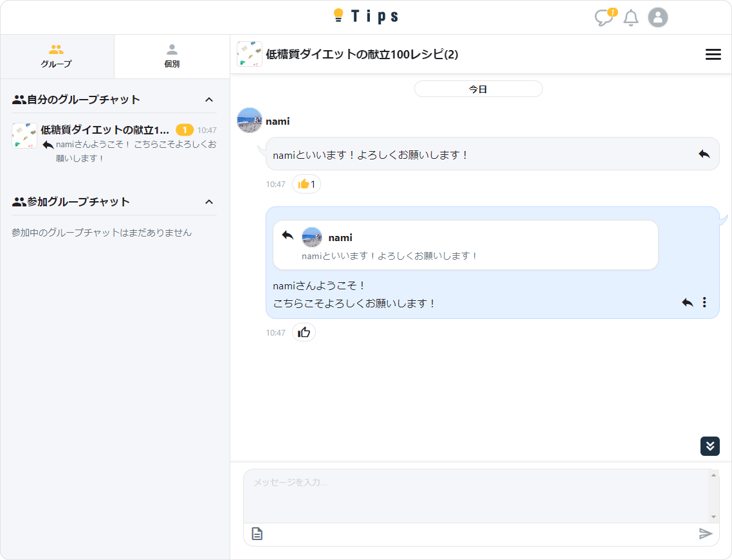Collapse the 自分のグループチャット section
Image resolution: width=732 pixels, height=560 pixels.
tap(209, 100)
